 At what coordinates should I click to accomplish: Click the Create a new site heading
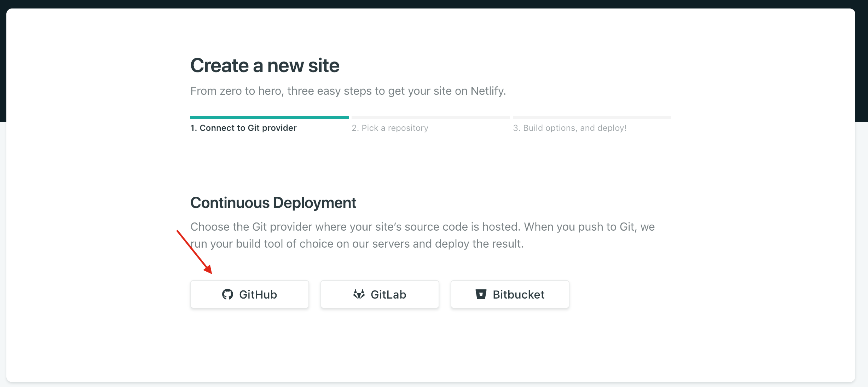click(x=265, y=65)
